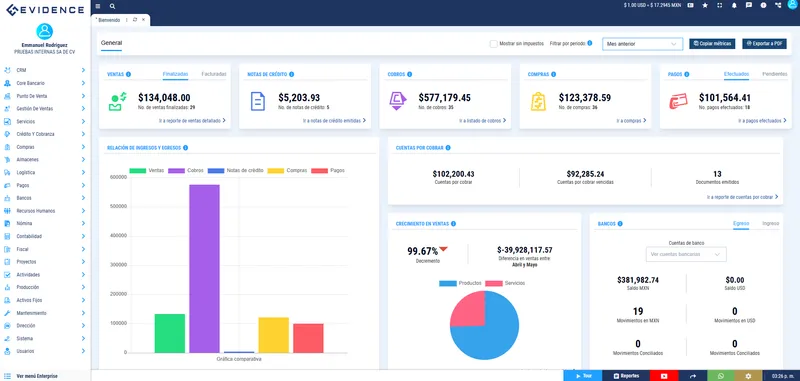Click the Exportar a PDF button
Viewport: 800px width, 381px height.
[764, 44]
